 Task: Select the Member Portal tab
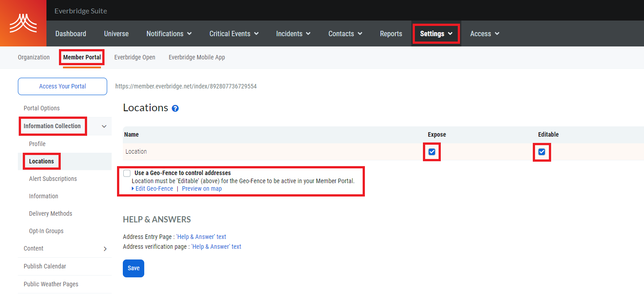(82, 57)
